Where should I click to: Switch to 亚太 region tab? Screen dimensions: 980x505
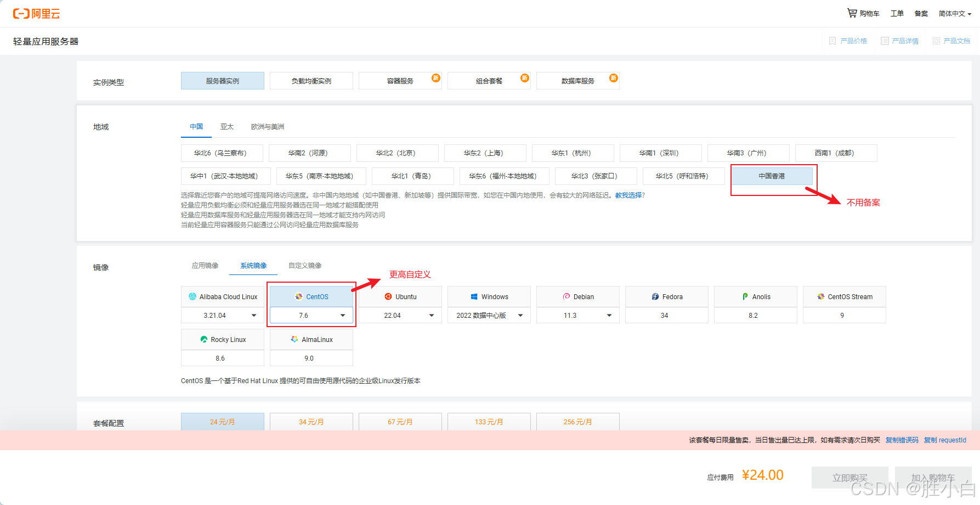coord(227,127)
